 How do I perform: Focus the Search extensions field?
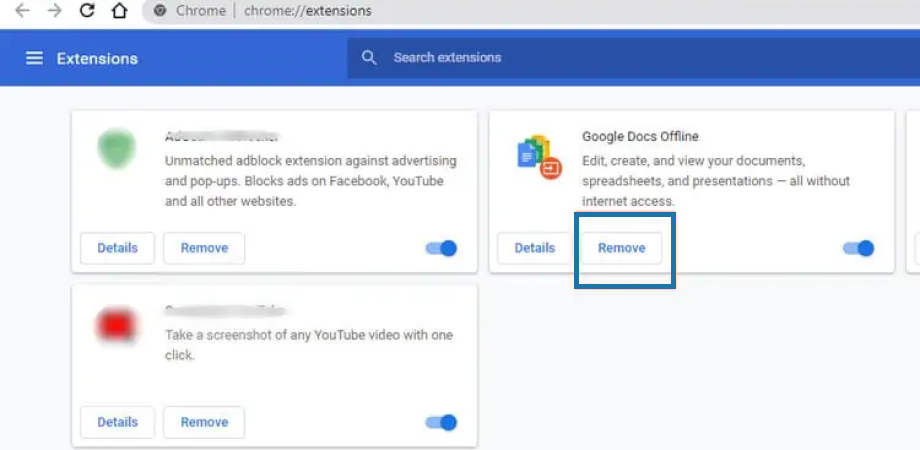[633, 57]
